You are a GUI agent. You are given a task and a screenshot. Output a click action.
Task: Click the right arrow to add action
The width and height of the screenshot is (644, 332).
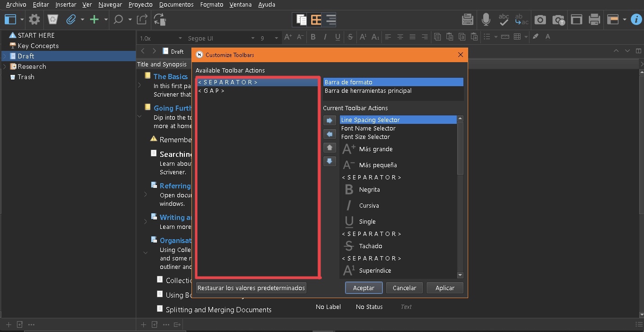point(330,121)
